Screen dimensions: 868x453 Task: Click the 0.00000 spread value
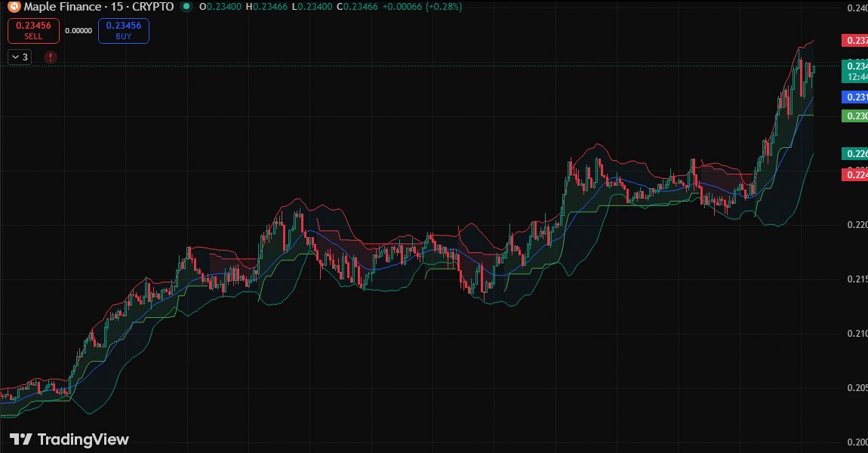tap(78, 31)
